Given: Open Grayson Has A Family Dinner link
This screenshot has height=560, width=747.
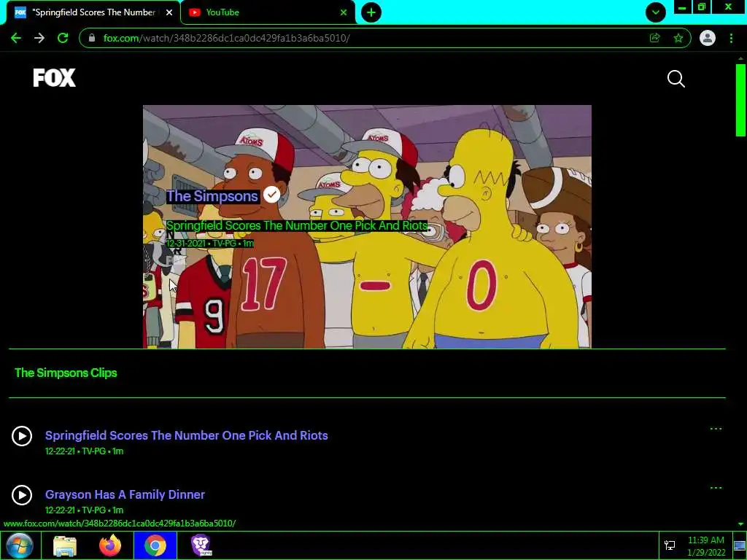Looking at the screenshot, I should pos(125,494).
